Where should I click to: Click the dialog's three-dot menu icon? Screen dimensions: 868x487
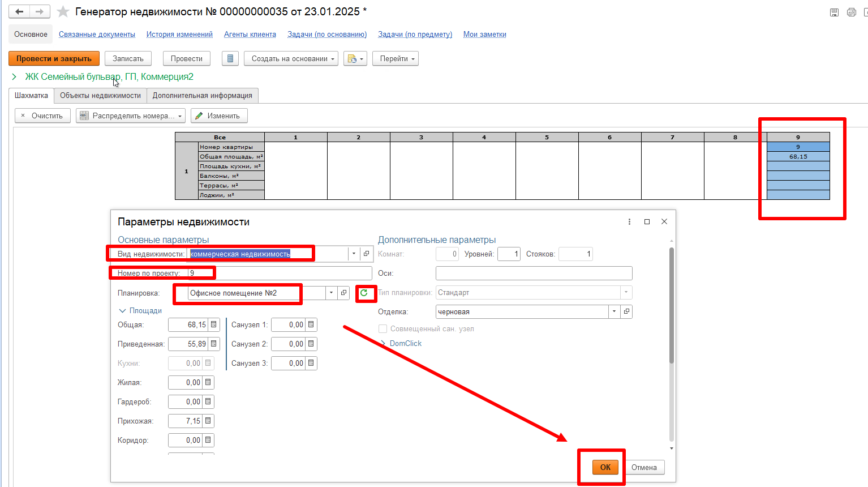click(629, 222)
